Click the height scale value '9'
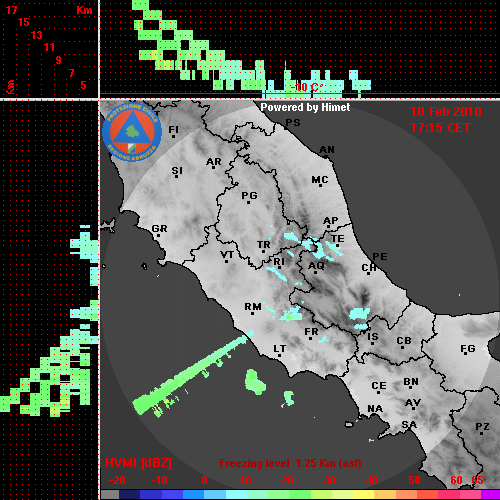 (x=59, y=60)
